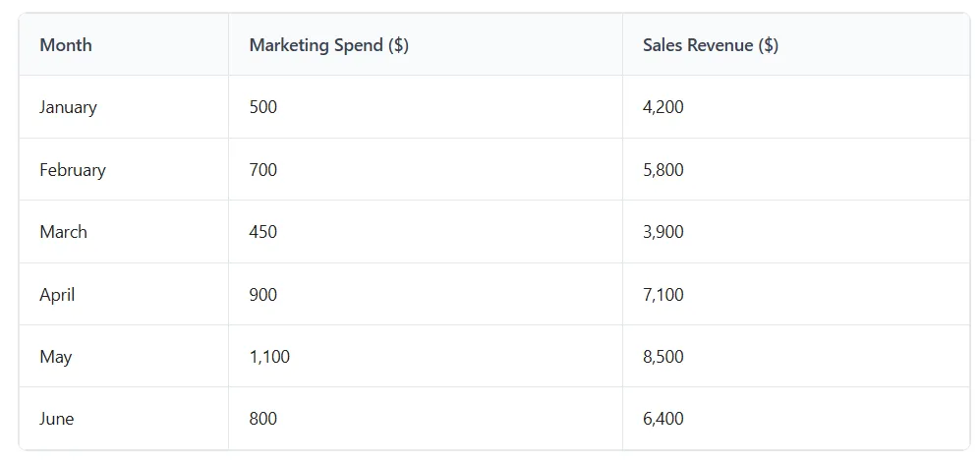980x463 pixels.
Task: Select the April row label
Action: point(57,294)
